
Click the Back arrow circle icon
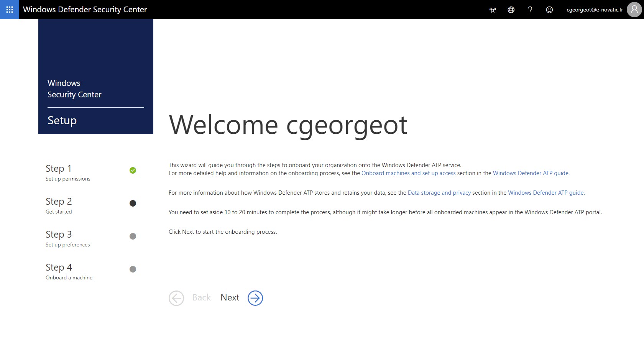176,298
